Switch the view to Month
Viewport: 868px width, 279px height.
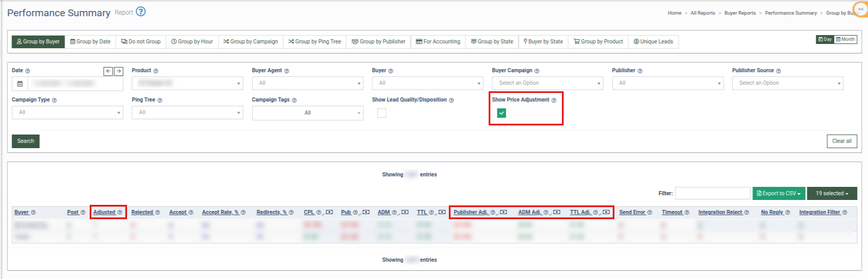(845, 39)
